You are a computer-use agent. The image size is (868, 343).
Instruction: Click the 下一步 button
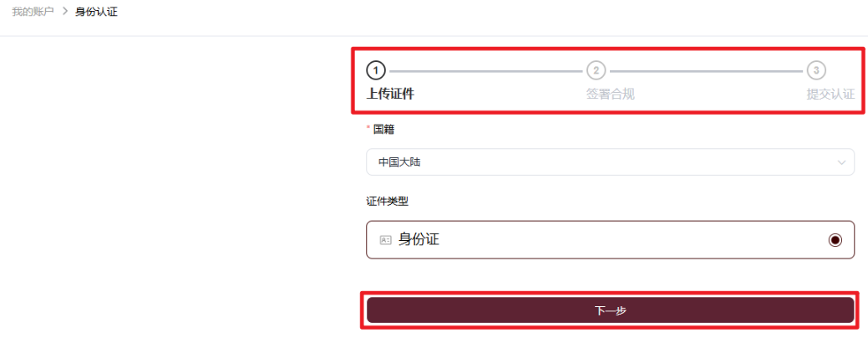pos(610,310)
